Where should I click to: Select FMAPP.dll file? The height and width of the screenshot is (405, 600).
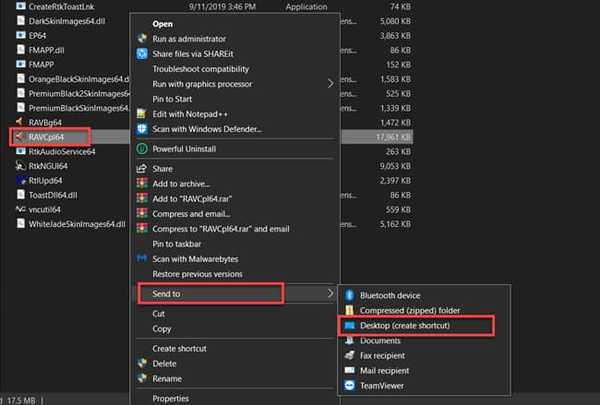click(46, 50)
